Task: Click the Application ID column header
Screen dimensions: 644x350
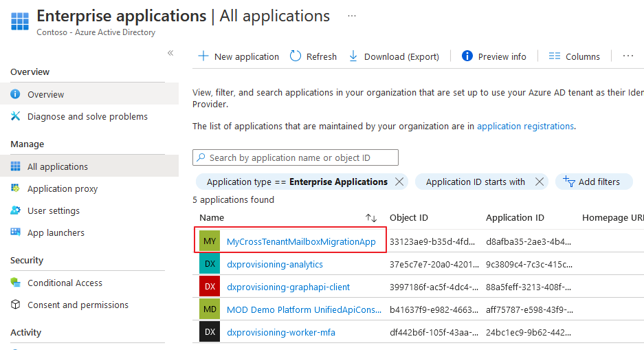Action: tap(515, 218)
